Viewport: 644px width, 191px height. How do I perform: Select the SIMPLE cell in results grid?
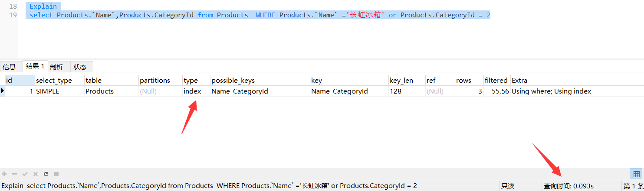[48, 91]
